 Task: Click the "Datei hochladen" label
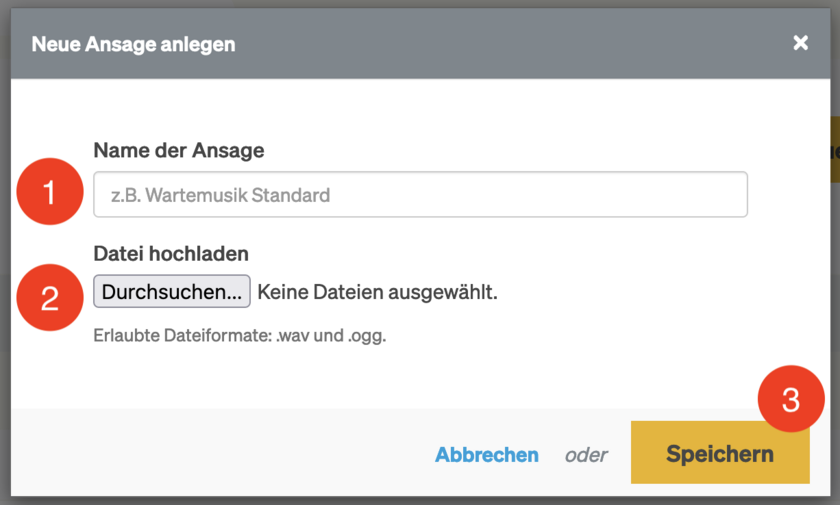coord(171,254)
